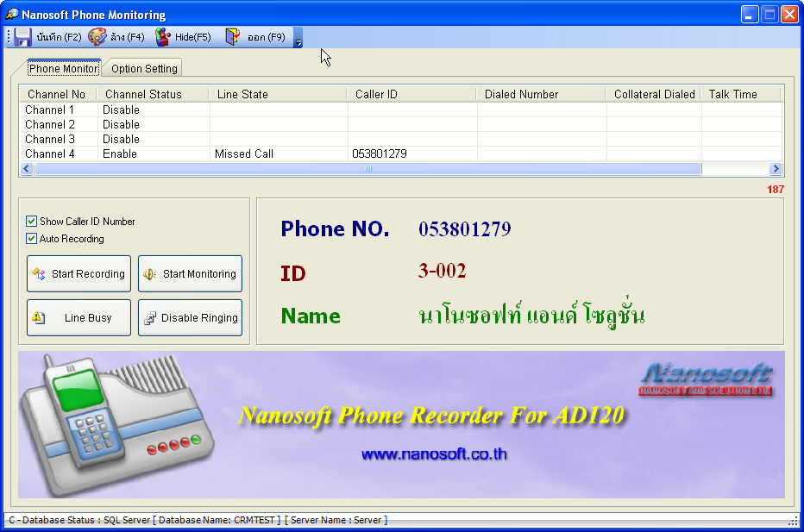Viewport: 804px width, 532px height.
Task: Click the window resize grip in status bar
Action: (794, 521)
